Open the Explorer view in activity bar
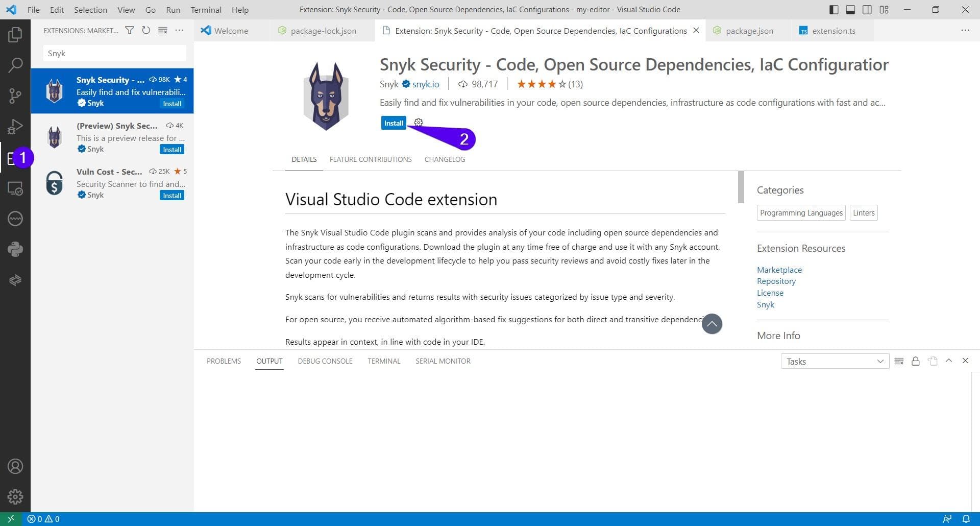The height and width of the screenshot is (526, 980). point(15,35)
